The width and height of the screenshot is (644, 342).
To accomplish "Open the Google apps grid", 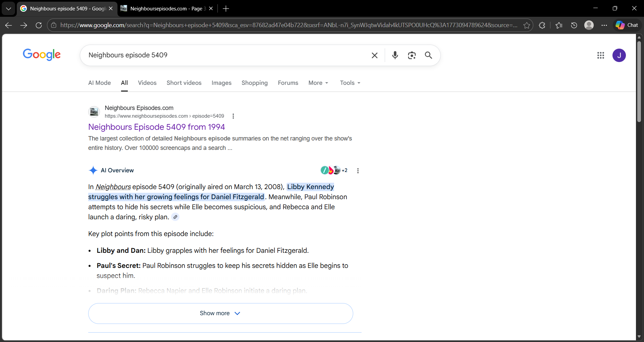I will pyautogui.click(x=600, y=55).
